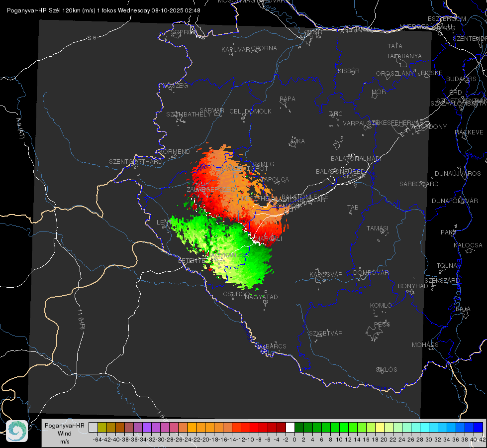This screenshot has height=448, width=487.
Task: Click the '11 (HR)' road label
Action: point(81,319)
